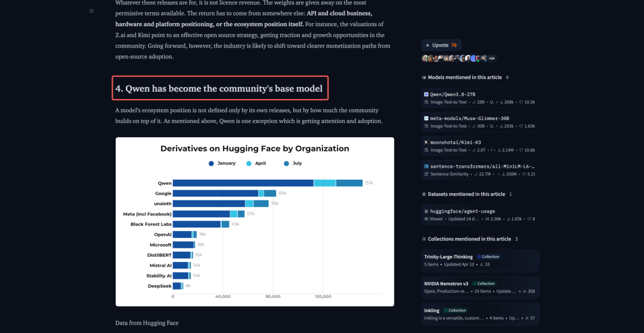Click the Qwen organization logo icon
This screenshot has height=333, width=644.
[426, 94]
